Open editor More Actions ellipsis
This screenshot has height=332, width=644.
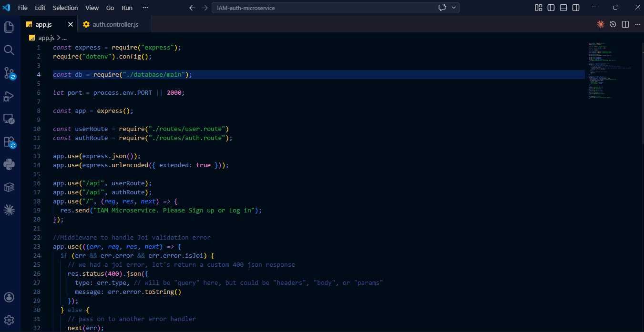637,24
